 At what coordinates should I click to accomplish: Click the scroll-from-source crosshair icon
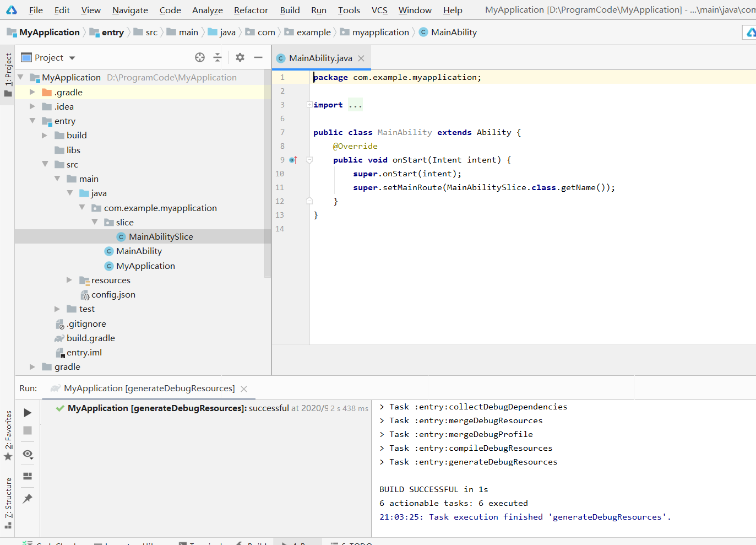tap(199, 57)
